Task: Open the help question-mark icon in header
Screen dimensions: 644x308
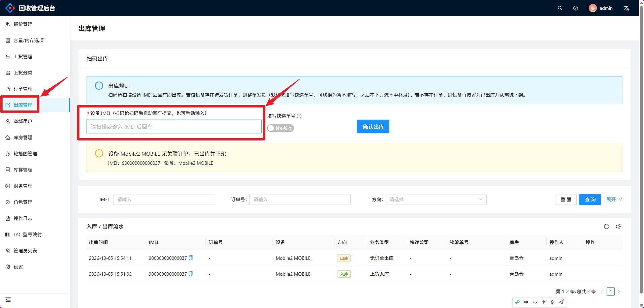Action: [x=576, y=8]
